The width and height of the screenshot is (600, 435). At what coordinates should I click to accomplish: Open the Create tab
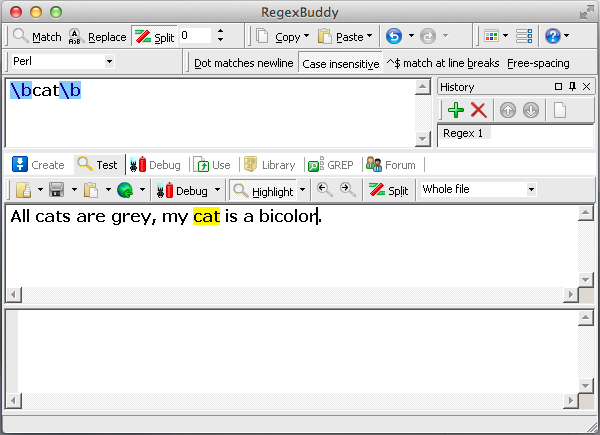38,165
